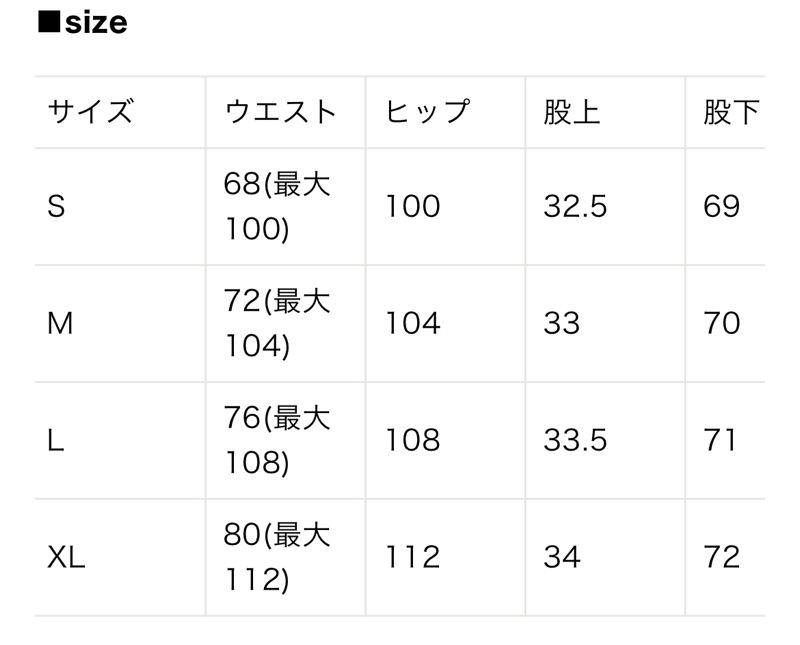Click inseam value 70 for size M
800x645 pixels.
[721, 324]
